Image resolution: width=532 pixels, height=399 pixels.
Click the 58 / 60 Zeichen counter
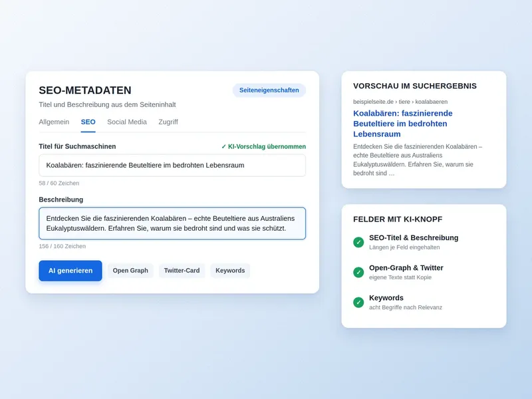(59, 184)
